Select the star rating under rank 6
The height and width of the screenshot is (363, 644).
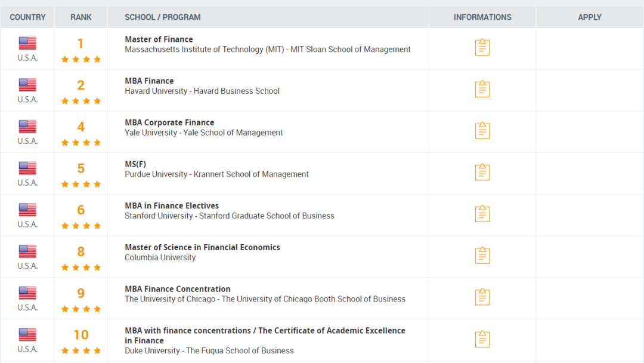(81, 226)
